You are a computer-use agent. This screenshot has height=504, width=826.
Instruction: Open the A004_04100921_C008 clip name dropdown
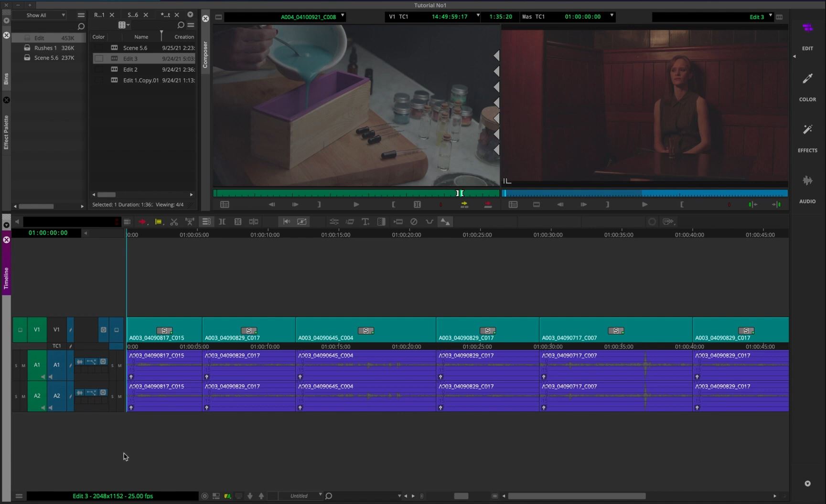(x=343, y=16)
